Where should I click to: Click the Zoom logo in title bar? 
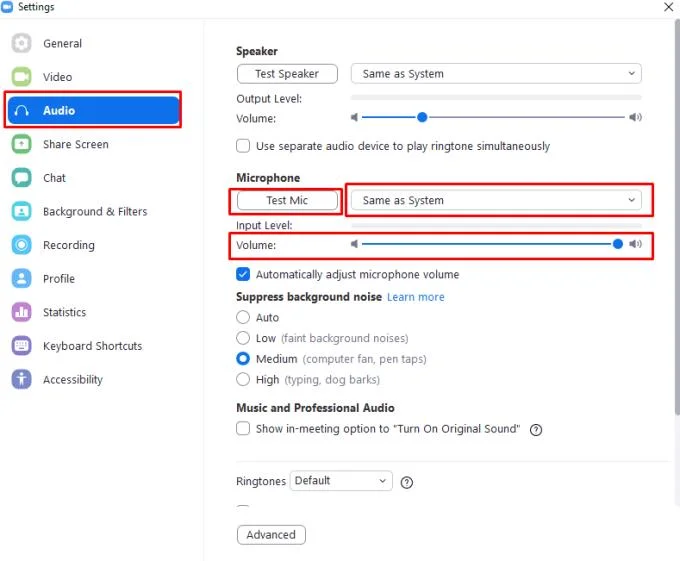tap(7, 7)
